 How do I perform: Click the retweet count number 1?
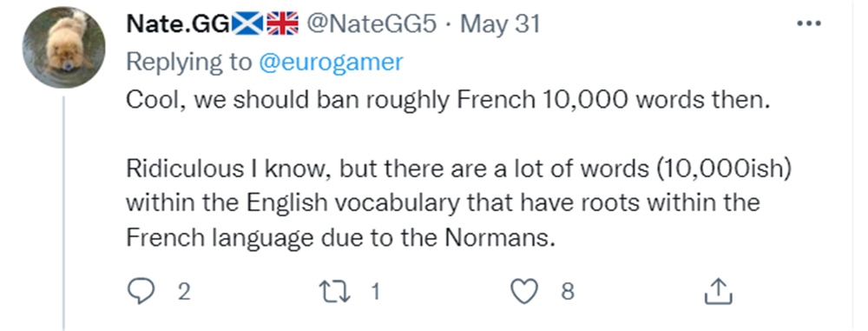click(x=375, y=292)
